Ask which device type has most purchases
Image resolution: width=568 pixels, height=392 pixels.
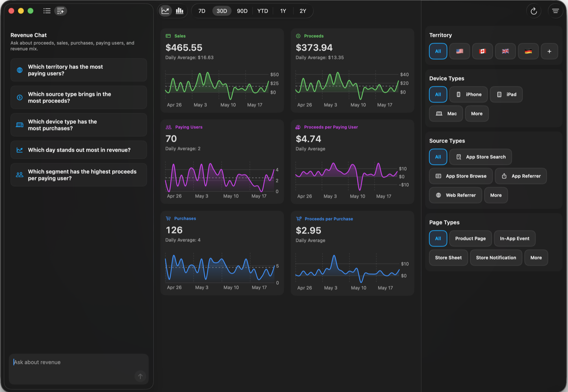(79, 125)
